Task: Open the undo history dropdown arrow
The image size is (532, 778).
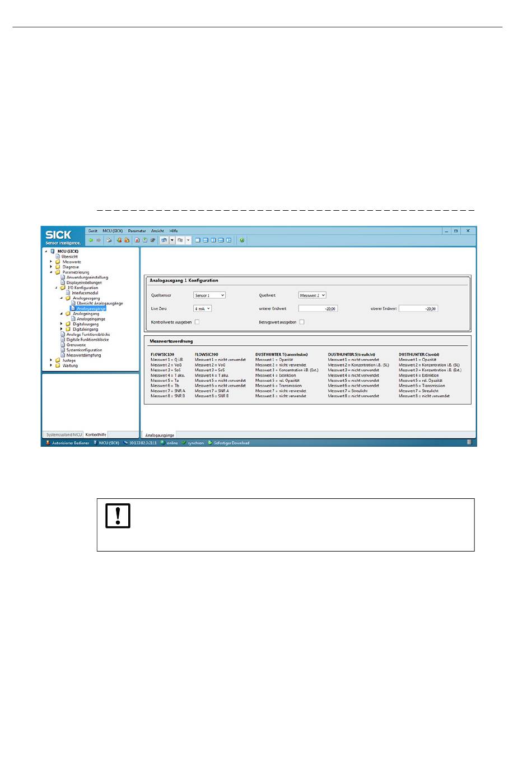Action: (172, 240)
